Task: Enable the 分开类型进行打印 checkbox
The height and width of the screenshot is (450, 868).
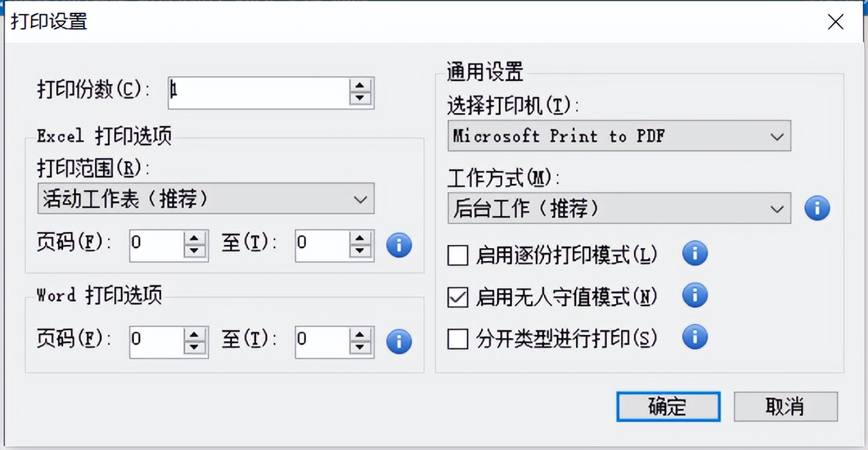Action: [x=457, y=339]
